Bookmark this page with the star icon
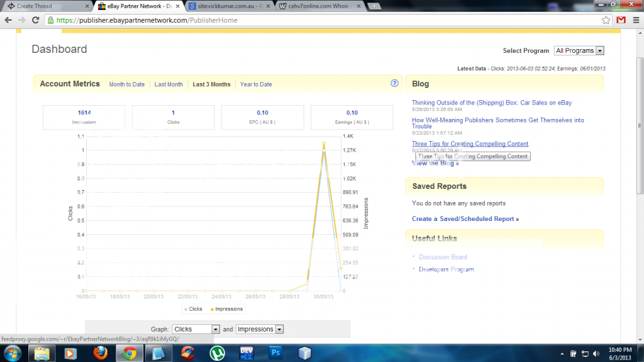The image size is (644, 362). coord(606,20)
